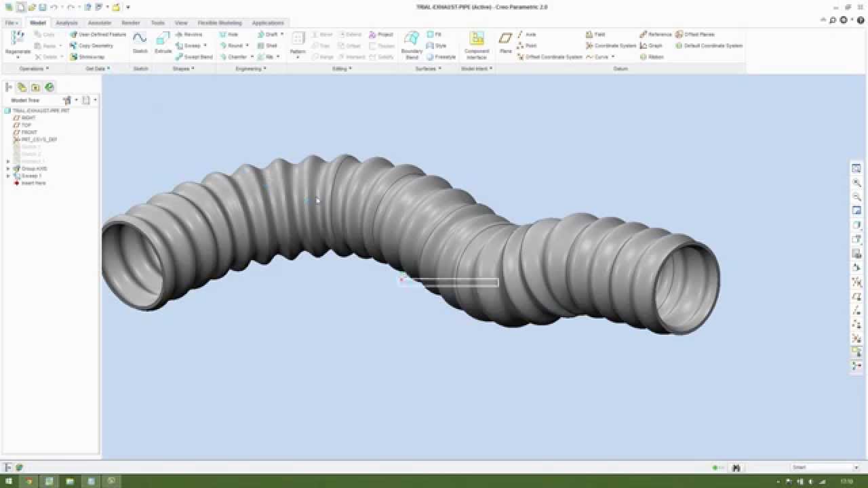Select the TOP datum plane in tree
The image size is (868, 488).
[23, 125]
